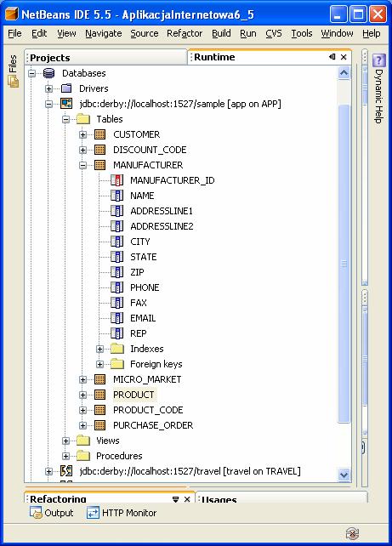Close the Runtime panel
The image size is (392, 546).
point(344,57)
